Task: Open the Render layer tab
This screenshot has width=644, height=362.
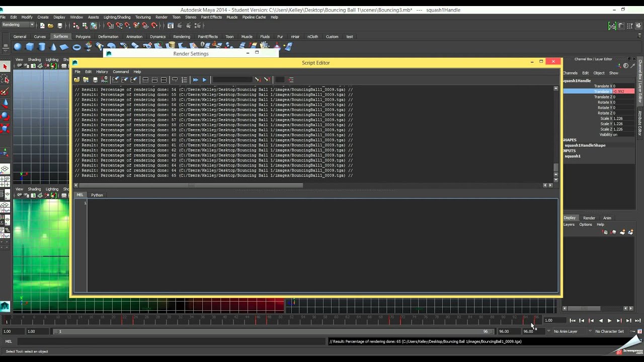Action: coord(589,218)
